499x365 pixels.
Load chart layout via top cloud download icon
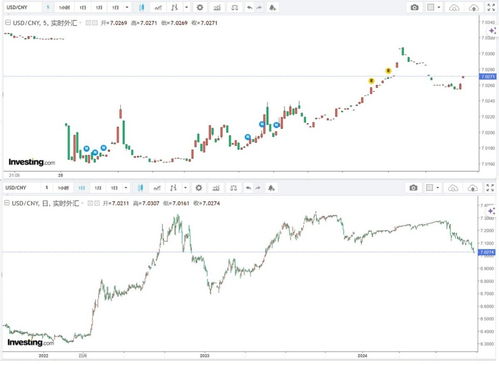(x=454, y=8)
